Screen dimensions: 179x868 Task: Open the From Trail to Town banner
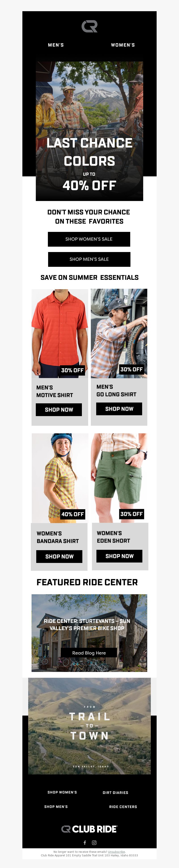[89, 726]
